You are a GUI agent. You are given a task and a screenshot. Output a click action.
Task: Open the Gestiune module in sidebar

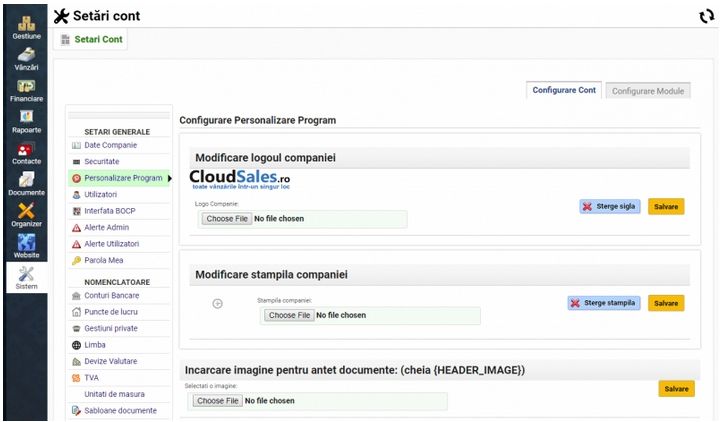[26, 24]
